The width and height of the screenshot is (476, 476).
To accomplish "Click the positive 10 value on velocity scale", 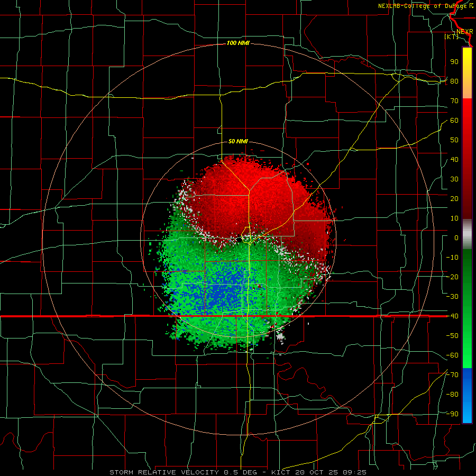I will point(454,218).
